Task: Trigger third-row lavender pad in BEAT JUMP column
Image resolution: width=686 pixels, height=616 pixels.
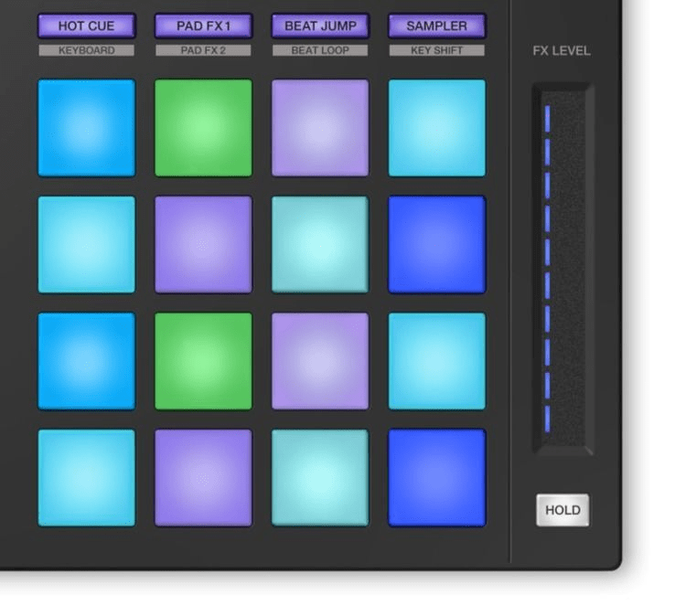Action: point(320,361)
